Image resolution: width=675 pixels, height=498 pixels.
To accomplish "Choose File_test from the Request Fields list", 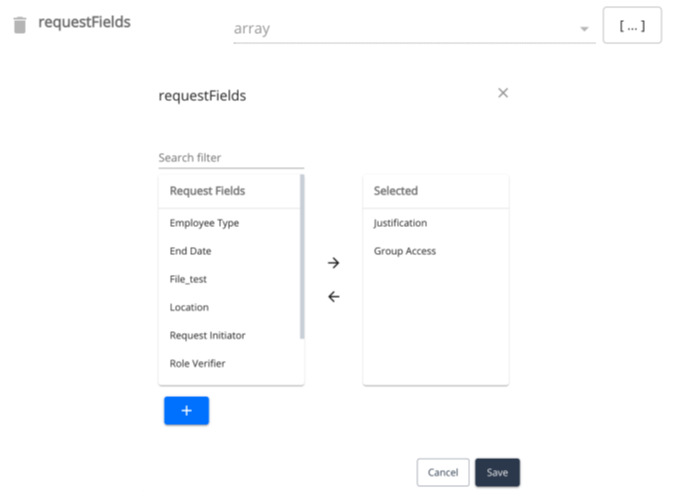I will click(x=188, y=279).
